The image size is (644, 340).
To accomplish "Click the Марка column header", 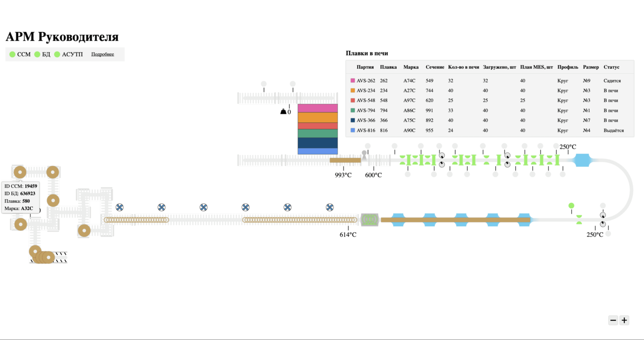I will [x=411, y=67].
